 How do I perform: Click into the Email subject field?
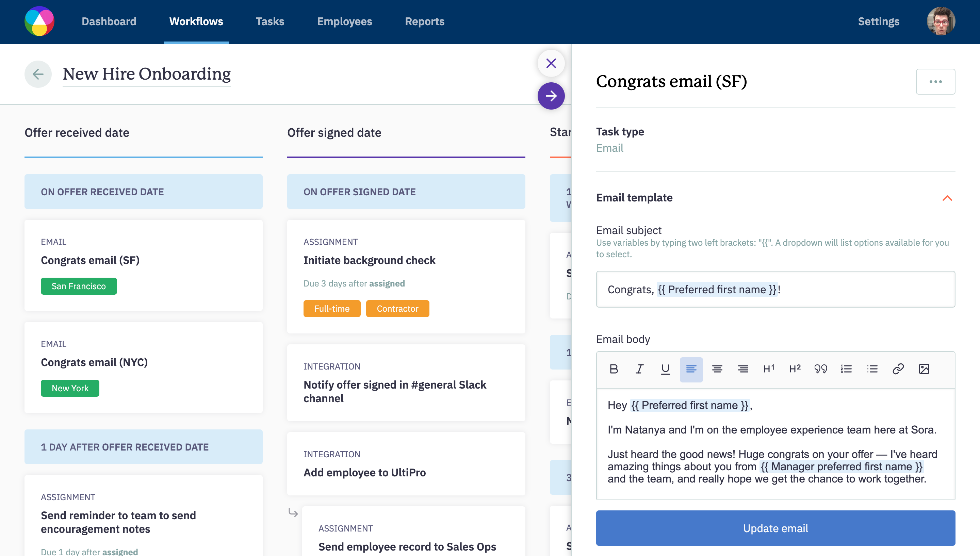tap(775, 290)
